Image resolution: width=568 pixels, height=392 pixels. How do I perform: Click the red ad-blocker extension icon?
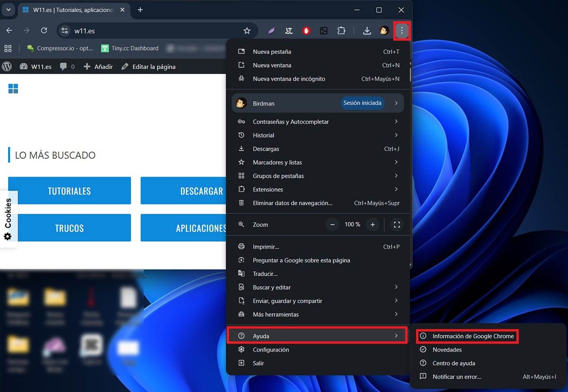(306, 31)
